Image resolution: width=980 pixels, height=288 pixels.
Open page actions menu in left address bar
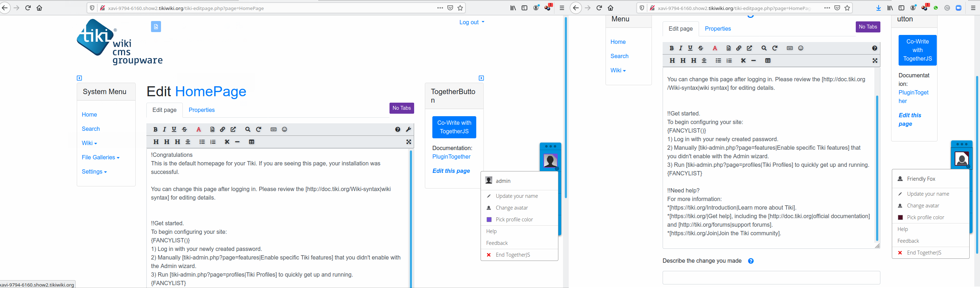coord(440,8)
